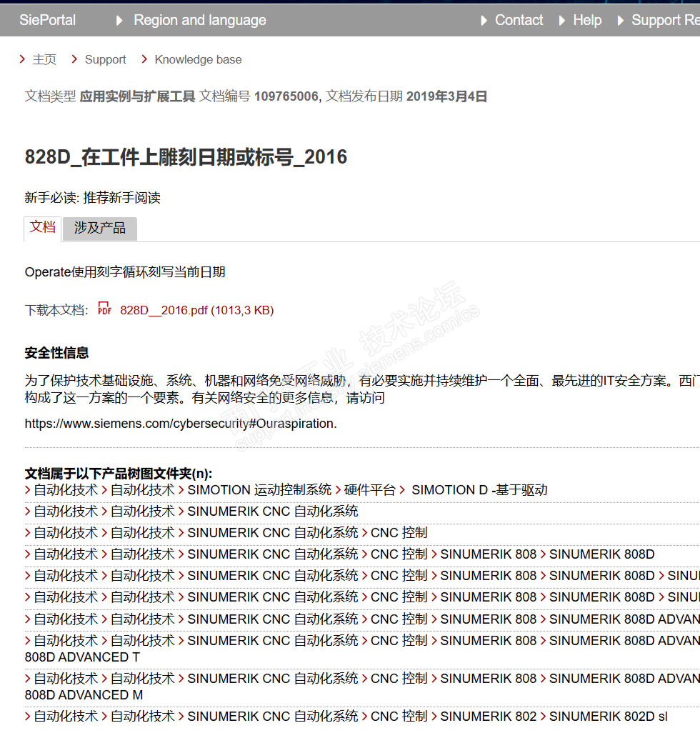Open the Help link in the header

pyautogui.click(x=587, y=20)
